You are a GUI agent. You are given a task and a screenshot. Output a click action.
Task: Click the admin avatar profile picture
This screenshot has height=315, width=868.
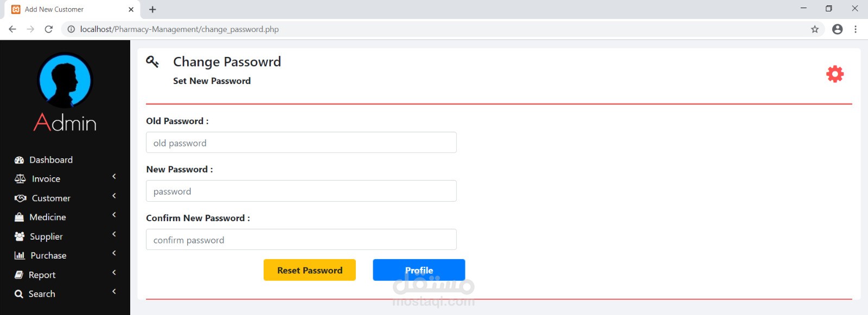(65, 80)
